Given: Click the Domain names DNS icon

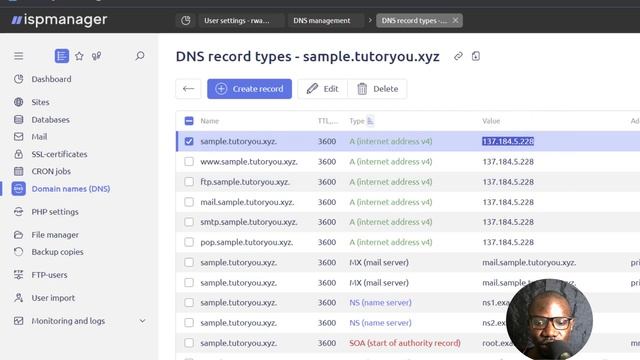Looking at the screenshot, I should click(18, 189).
